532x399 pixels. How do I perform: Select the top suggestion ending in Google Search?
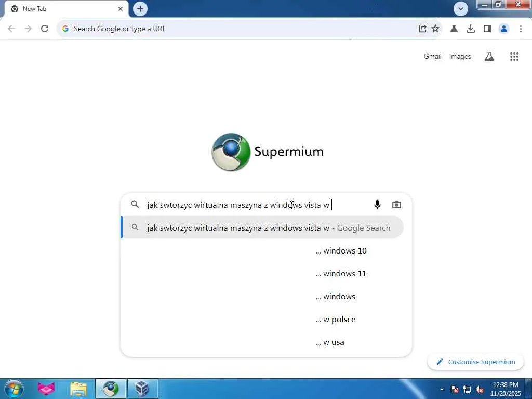(262, 228)
